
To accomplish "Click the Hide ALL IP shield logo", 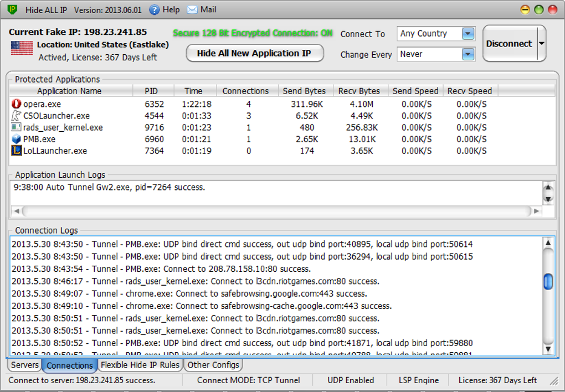I will (x=12, y=9).
